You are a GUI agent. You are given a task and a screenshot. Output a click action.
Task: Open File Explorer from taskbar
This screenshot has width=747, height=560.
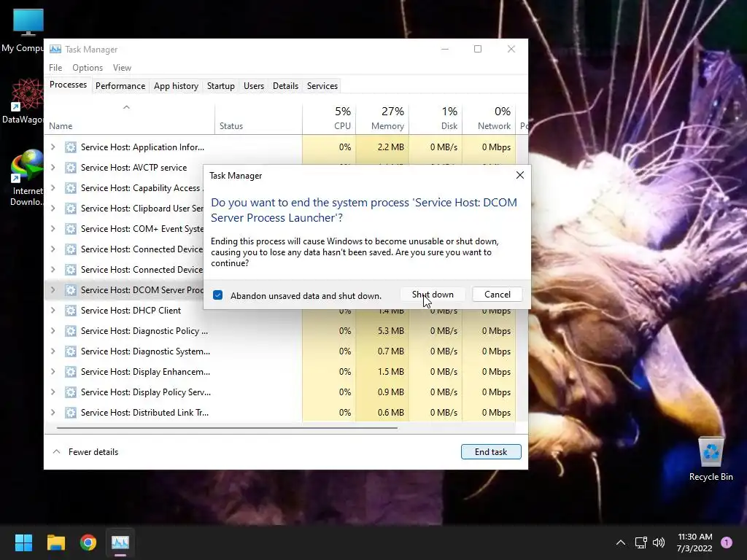[55, 542]
